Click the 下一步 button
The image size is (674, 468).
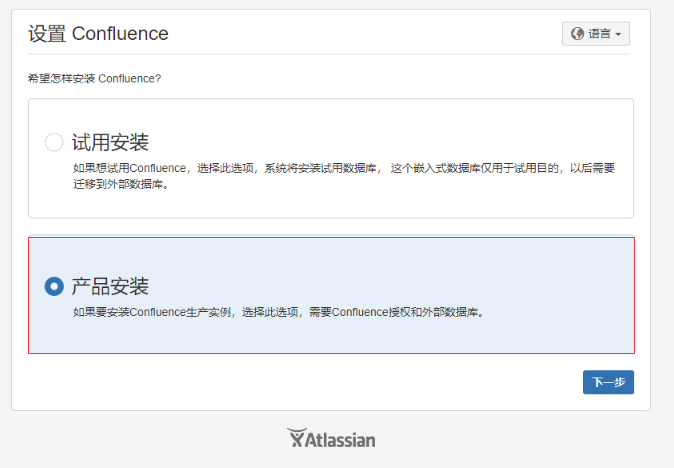pyautogui.click(x=608, y=382)
